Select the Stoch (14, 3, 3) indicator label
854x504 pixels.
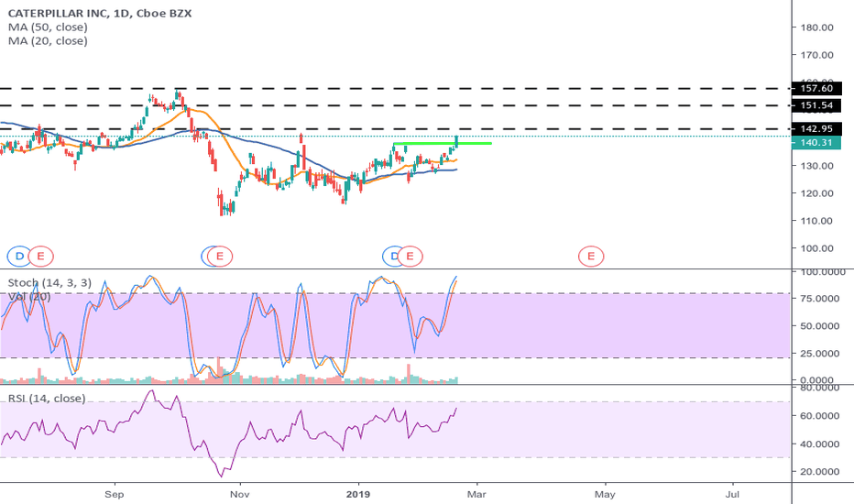pos(49,283)
